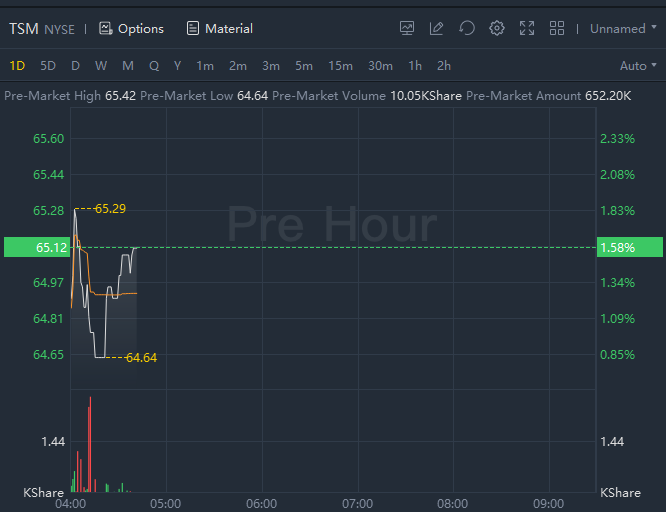
Task: Choose the 1h interval
Action: (415, 66)
